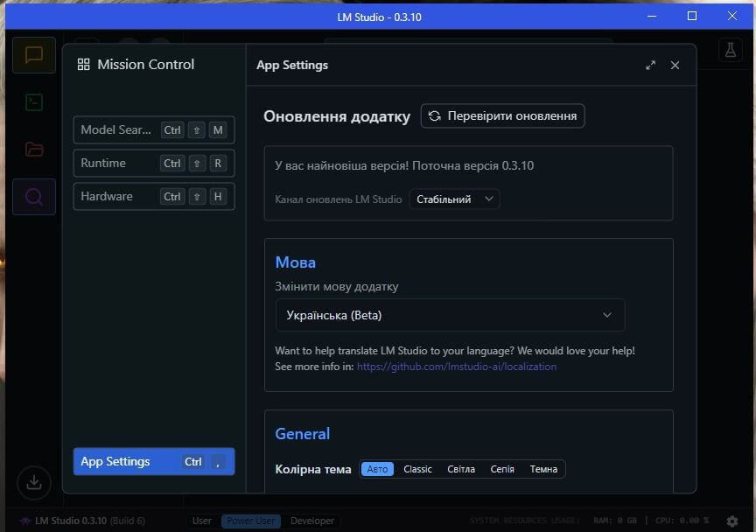756x532 pixels.
Task: Select the Classic color theme
Action: point(417,469)
